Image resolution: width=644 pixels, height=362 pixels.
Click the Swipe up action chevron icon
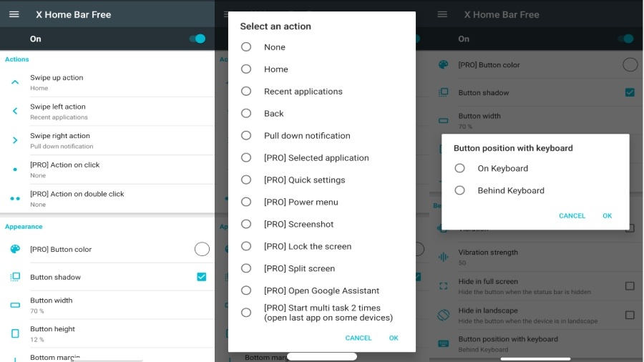point(15,82)
